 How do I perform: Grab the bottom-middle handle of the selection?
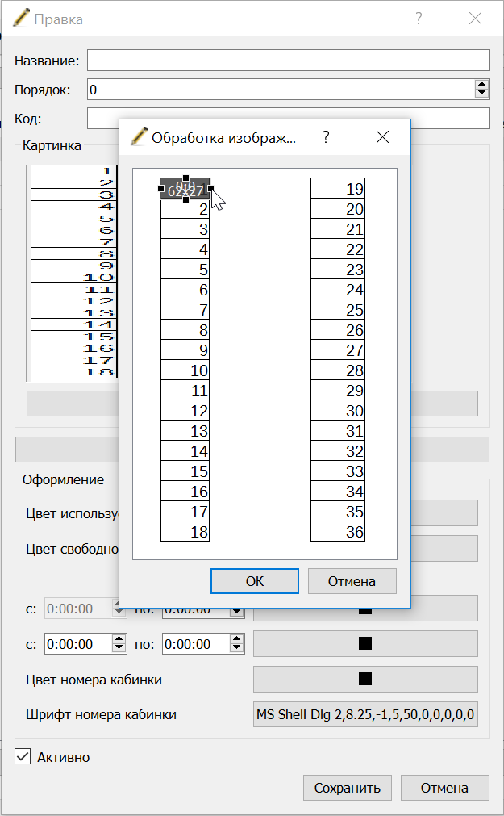tap(185, 199)
